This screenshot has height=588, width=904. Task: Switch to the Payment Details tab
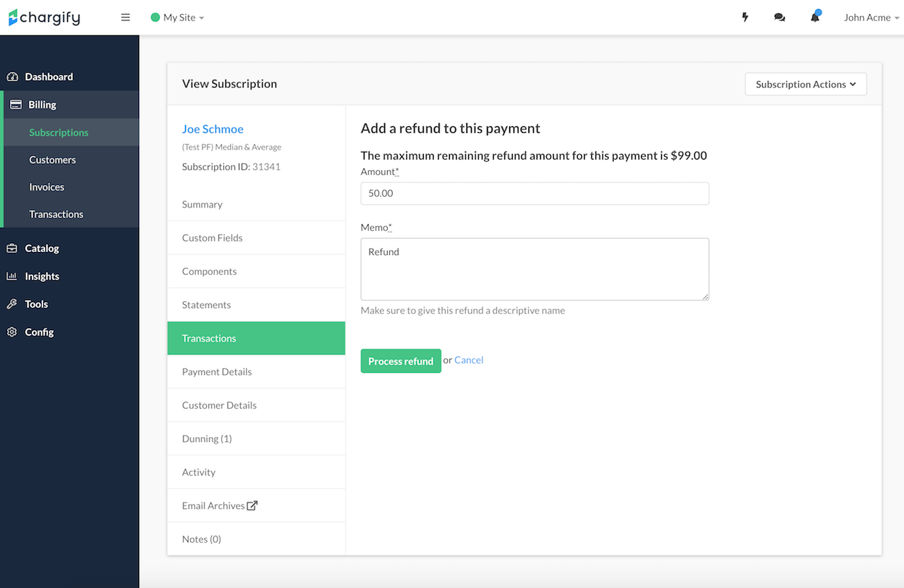pos(217,371)
